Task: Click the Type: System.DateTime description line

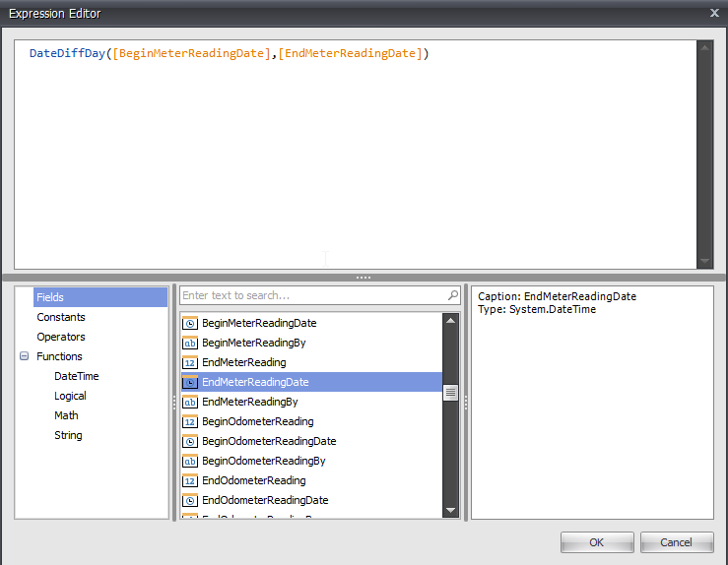Action: point(537,309)
